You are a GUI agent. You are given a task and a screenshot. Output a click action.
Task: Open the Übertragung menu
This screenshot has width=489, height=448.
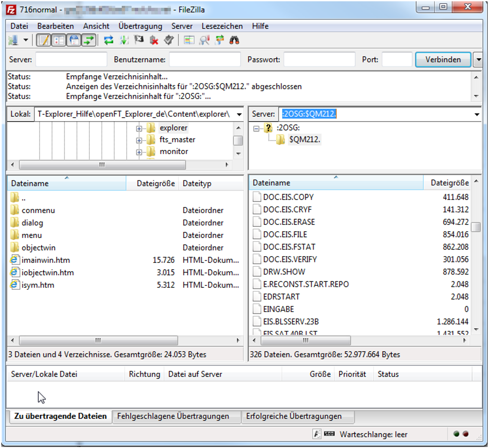(x=140, y=26)
